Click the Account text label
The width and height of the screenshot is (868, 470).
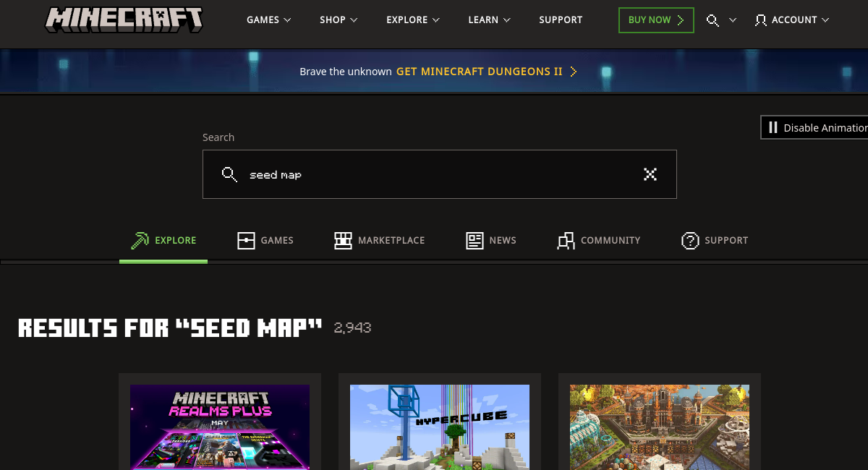794,20
